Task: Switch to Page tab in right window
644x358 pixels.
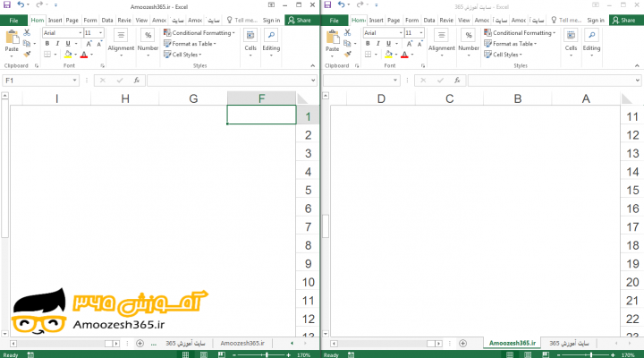Action: pos(394,21)
